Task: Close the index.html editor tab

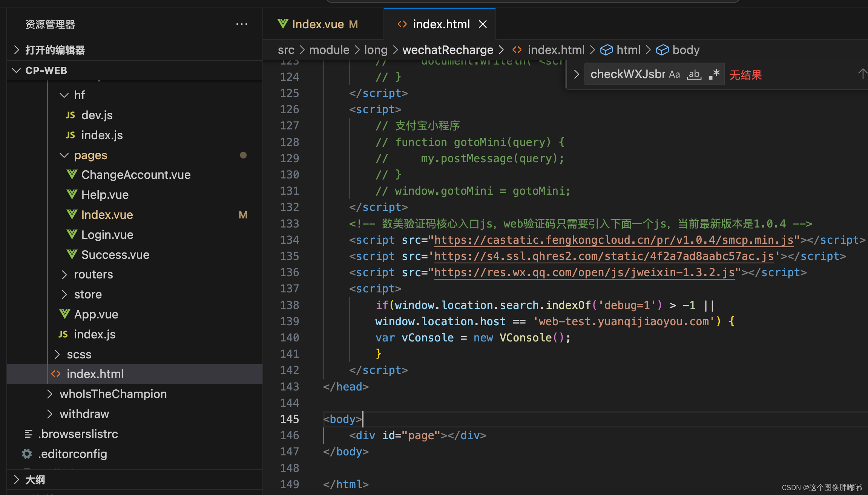Action: click(483, 25)
